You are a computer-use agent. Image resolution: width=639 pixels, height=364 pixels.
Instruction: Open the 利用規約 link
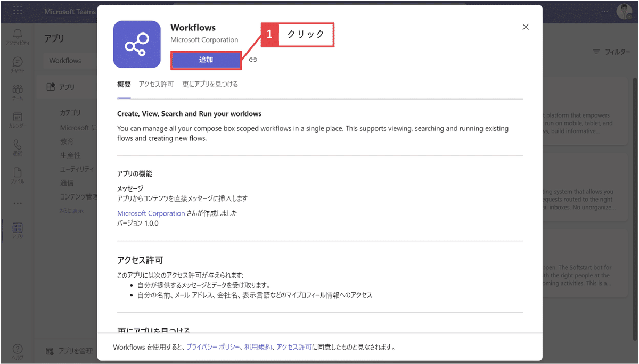(258, 347)
